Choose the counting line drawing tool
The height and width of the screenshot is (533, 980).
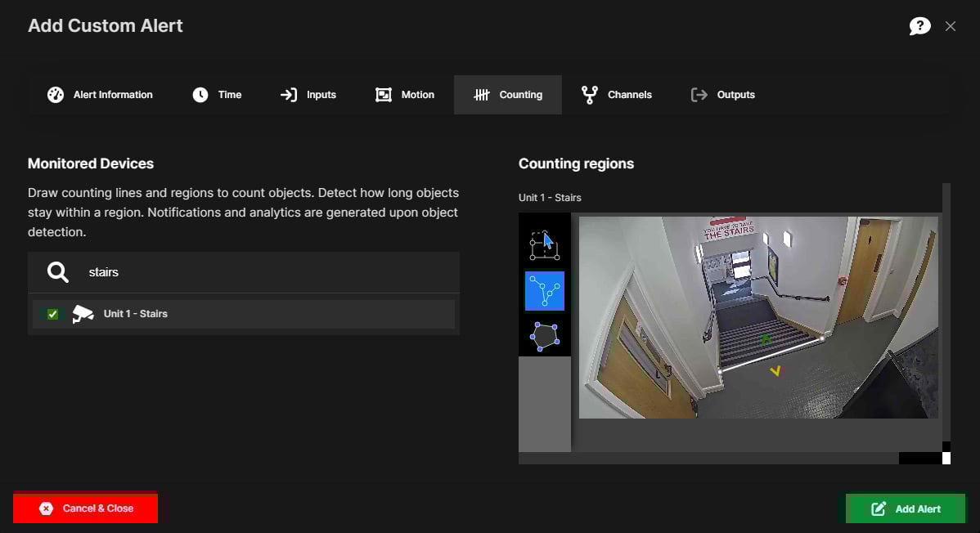point(544,290)
